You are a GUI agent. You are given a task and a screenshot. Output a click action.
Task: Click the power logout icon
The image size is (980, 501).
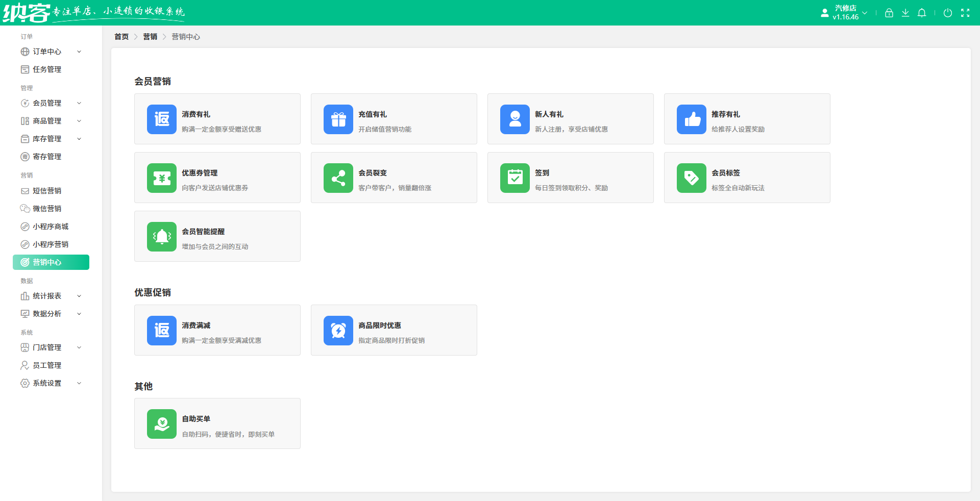948,13
